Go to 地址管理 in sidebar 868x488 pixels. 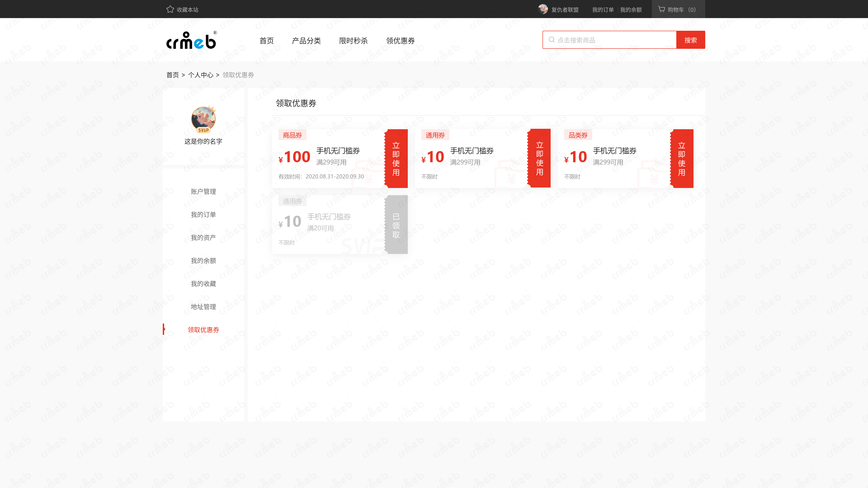203,307
